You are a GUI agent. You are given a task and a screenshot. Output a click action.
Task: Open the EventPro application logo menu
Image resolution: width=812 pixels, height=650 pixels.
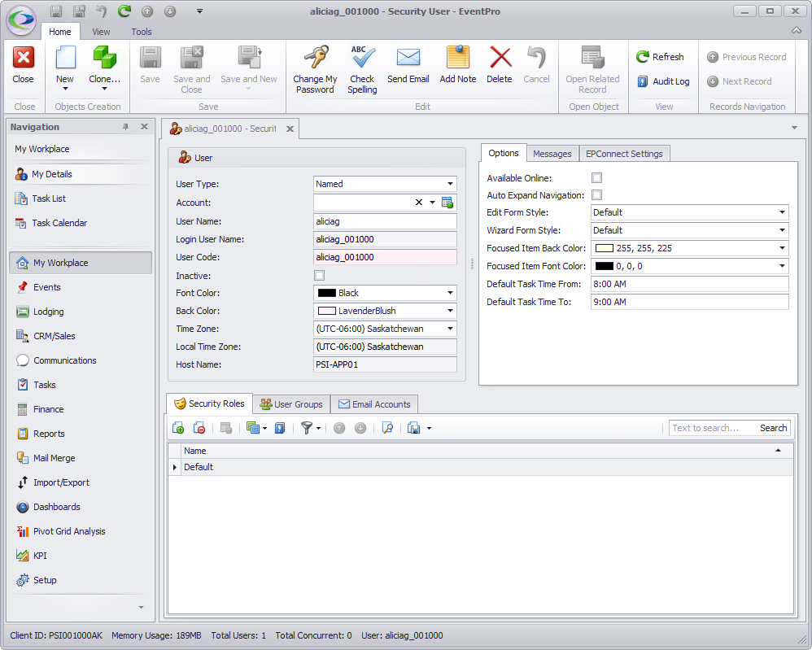pyautogui.click(x=21, y=20)
